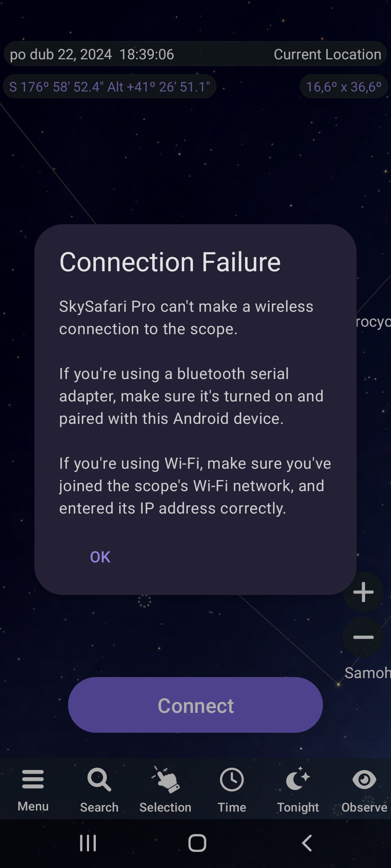Tap the dotted circle object marker
The image size is (391, 868).
coord(144,601)
